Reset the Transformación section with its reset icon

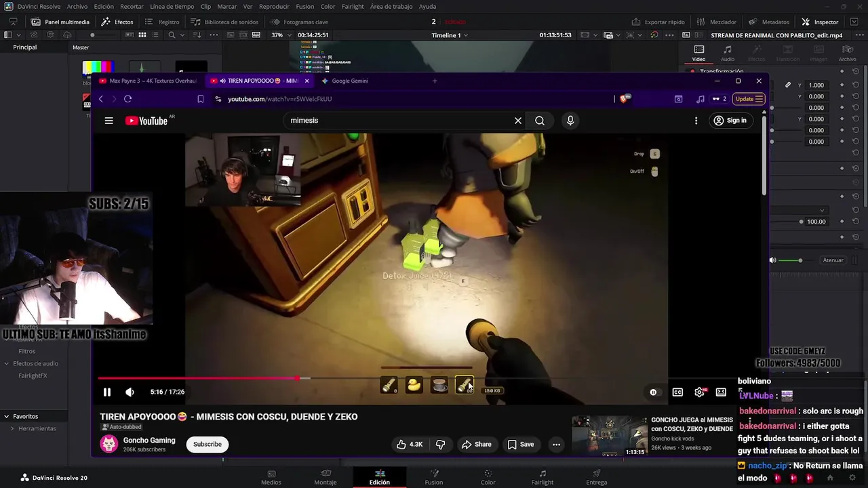[x=856, y=71]
